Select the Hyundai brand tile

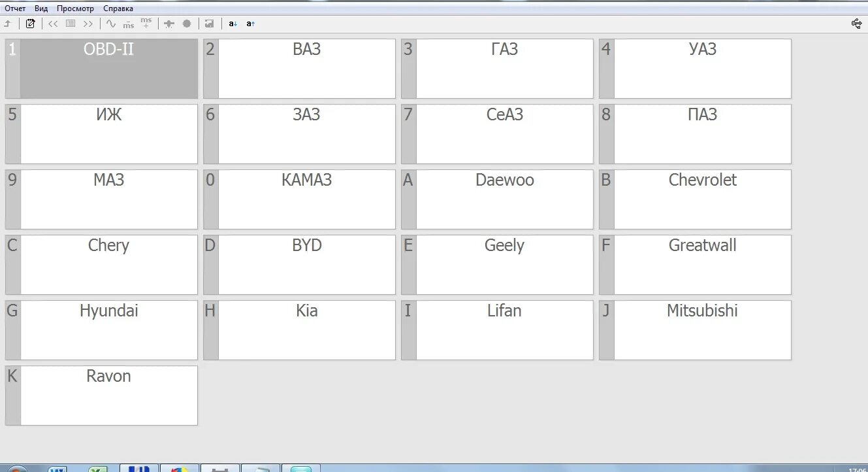[x=101, y=330]
